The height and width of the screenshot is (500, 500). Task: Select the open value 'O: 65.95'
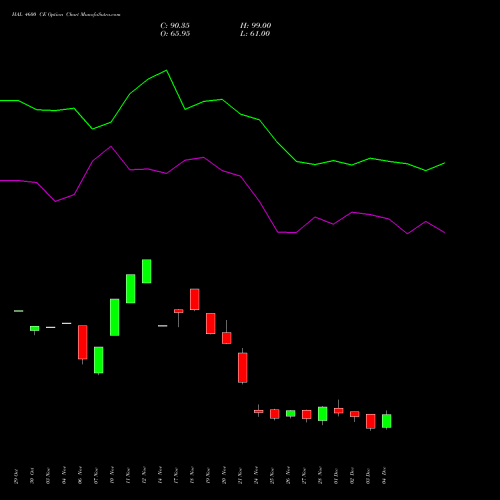(x=175, y=34)
